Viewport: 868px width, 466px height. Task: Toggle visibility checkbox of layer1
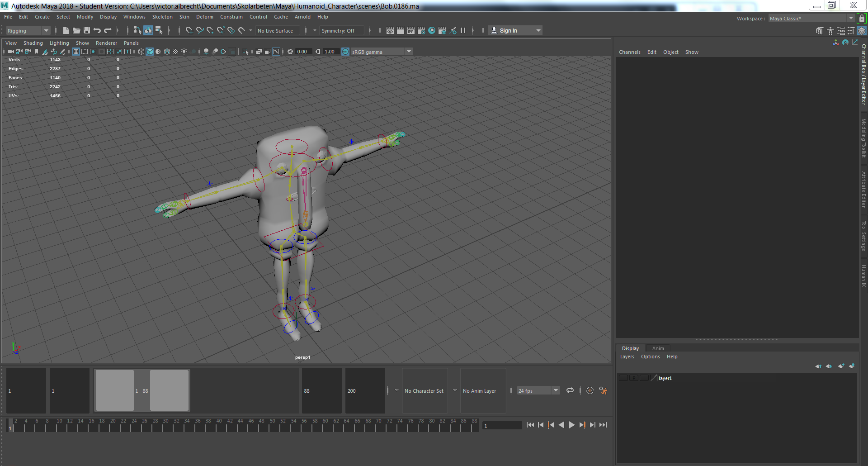pyautogui.click(x=623, y=378)
